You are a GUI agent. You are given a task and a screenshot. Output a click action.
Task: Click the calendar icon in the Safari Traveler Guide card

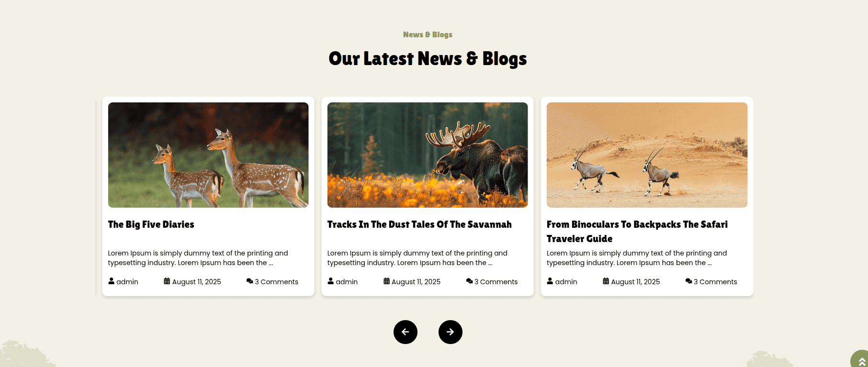tap(606, 281)
